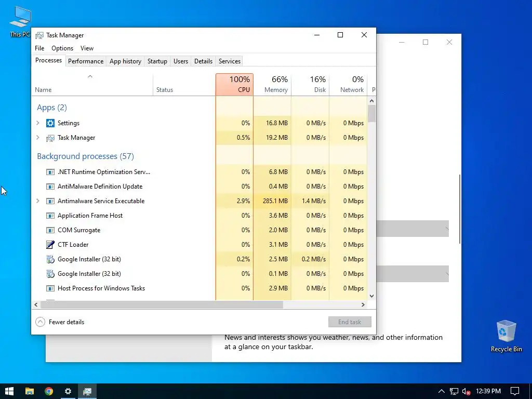Expand the Antimalware Service Executable group
Screen dimensions: 532x399
click(38, 201)
